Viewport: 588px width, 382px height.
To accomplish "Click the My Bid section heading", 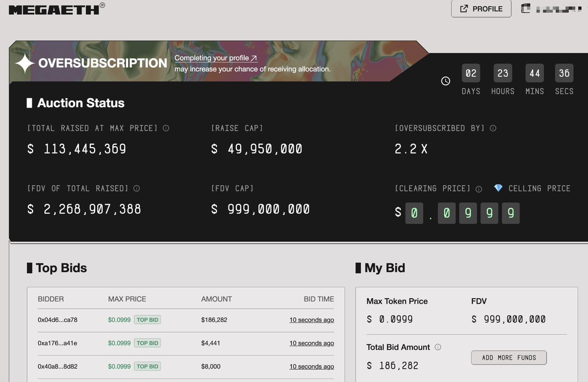I will [x=380, y=268].
